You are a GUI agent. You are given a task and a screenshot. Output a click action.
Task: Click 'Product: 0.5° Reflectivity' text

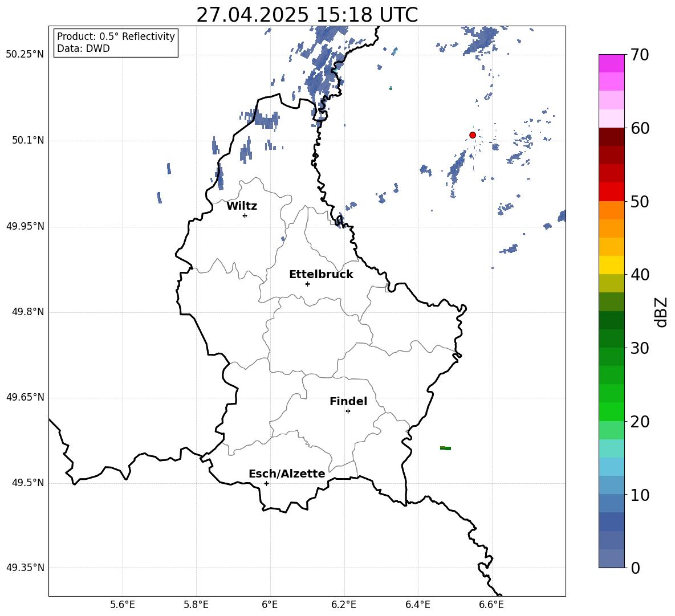tap(116, 36)
